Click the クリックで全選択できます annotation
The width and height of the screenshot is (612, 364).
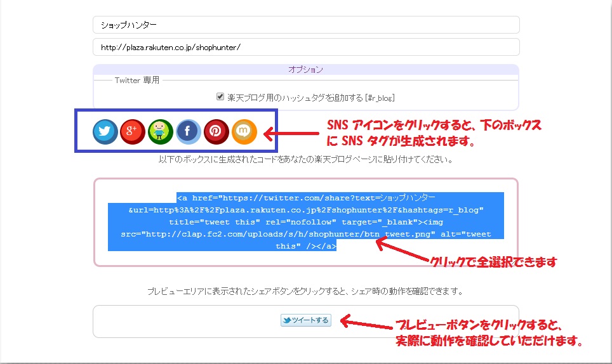[x=493, y=262]
